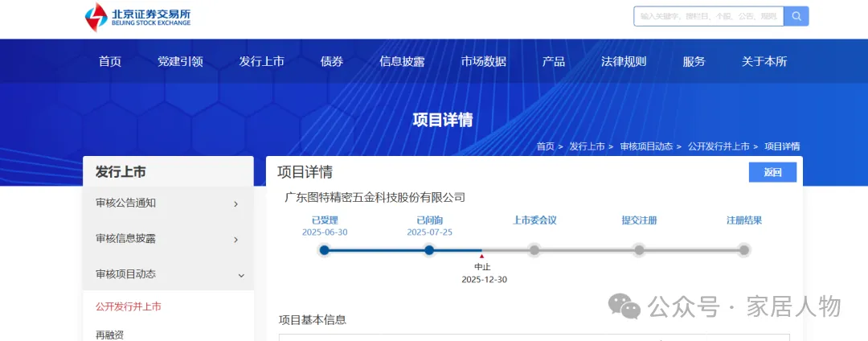Click the red 中止 triangle marker
868x341 pixels.
pyautogui.click(x=481, y=257)
